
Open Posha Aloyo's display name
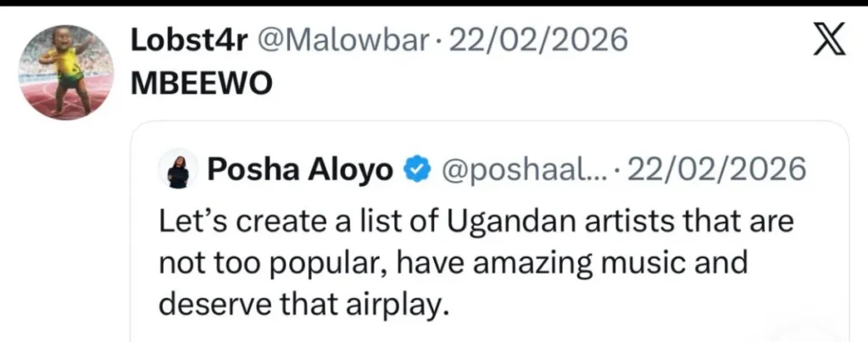[x=299, y=170]
